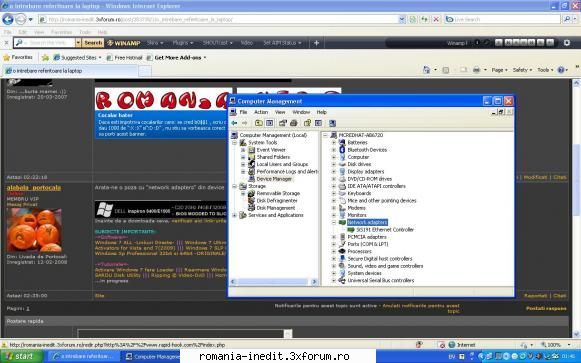Open the SHOUTcast dropdown
Viewport: 581px width, 363px height.
tap(218, 43)
